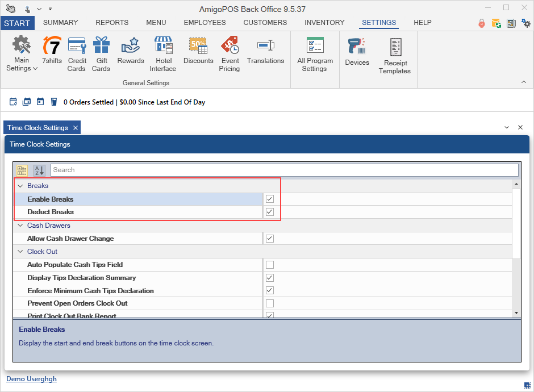534x392 pixels.
Task: Select the Allow Cash Drawer Change row
Action: (262, 239)
